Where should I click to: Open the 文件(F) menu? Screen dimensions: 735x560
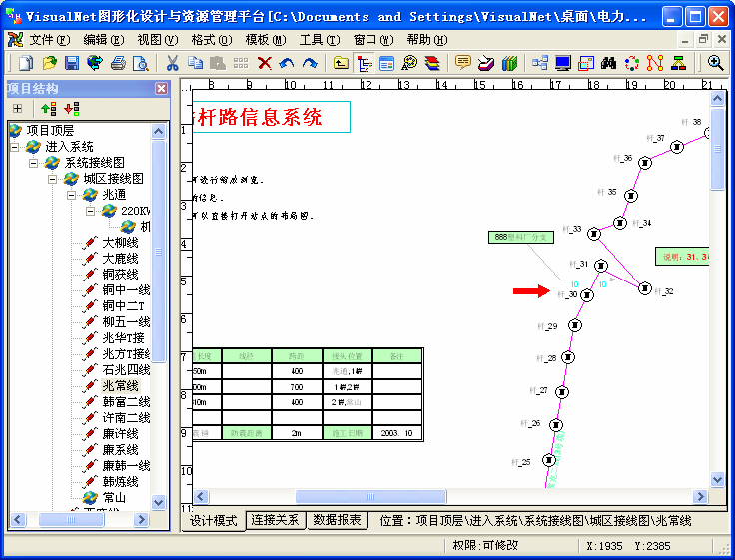pyautogui.click(x=49, y=40)
